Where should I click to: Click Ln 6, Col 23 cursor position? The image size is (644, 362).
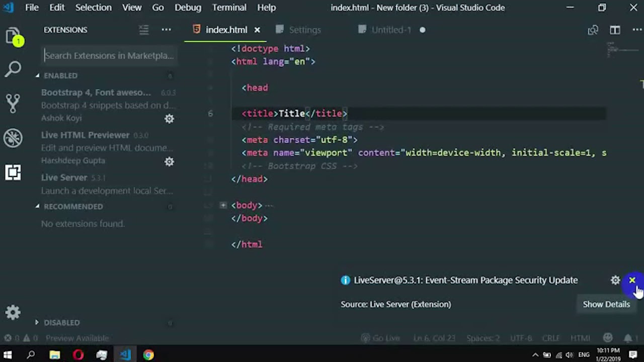434,338
